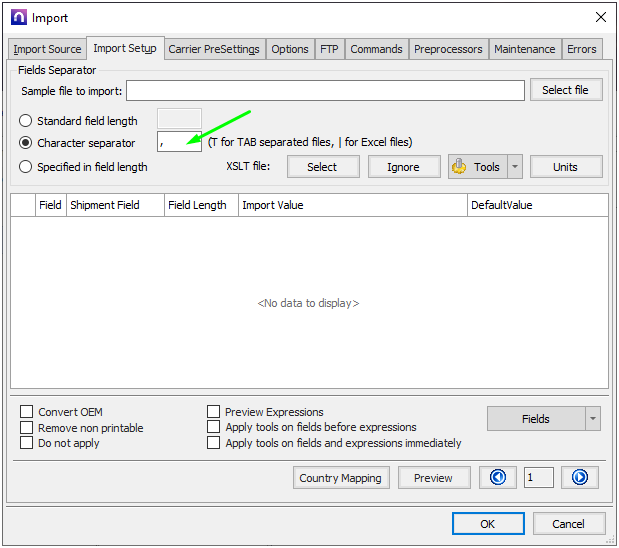The image size is (619, 548).
Task: Select the Standard field length option
Action: point(26,121)
